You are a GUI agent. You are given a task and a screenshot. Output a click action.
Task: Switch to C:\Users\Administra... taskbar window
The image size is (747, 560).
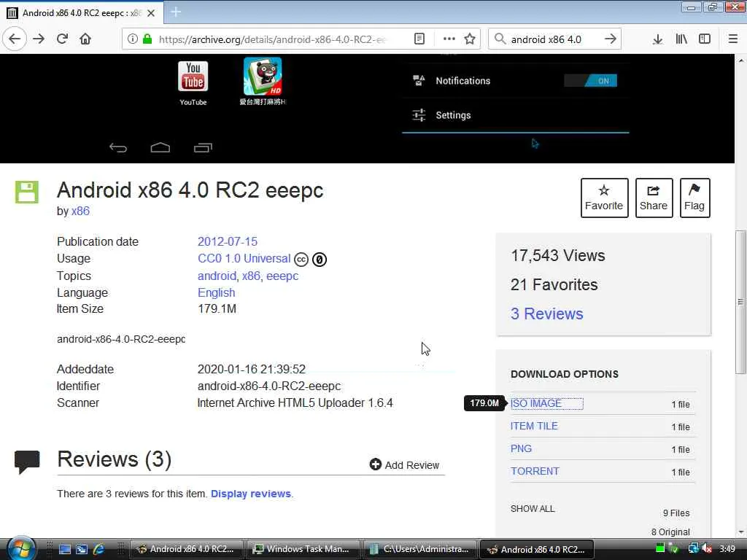421,549
